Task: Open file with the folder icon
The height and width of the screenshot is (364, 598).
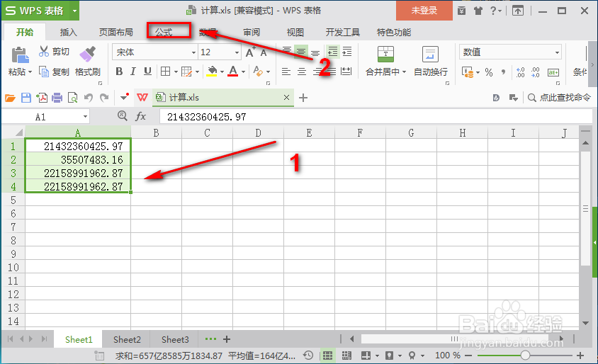Action: click(10, 98)
